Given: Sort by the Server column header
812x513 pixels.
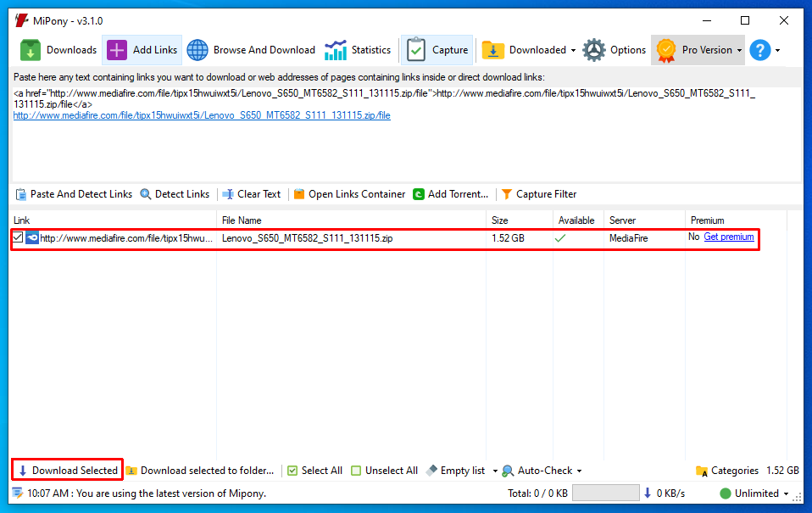Looking at the screenshot, I should click(x=645, y=220).
